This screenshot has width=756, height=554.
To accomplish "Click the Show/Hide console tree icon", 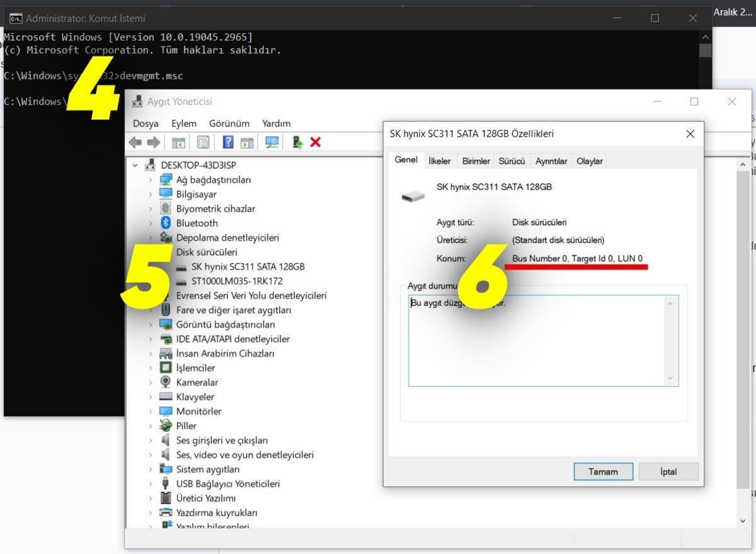I will 178,142.
